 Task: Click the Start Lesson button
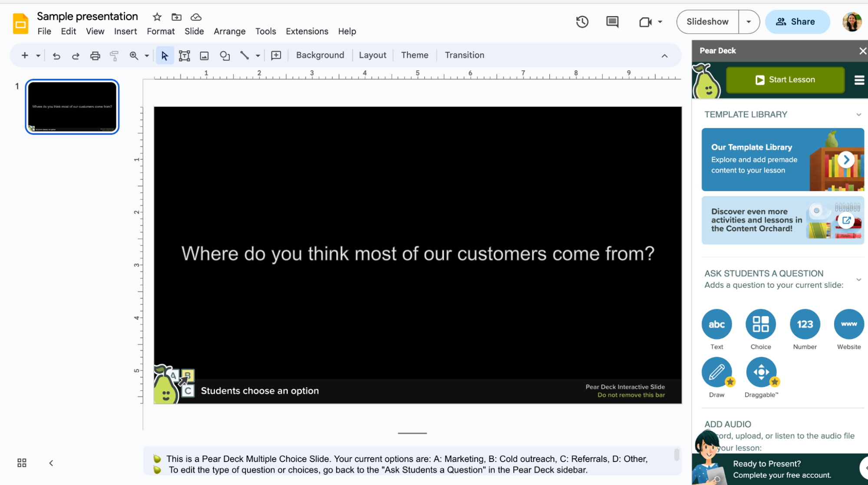coord(785,80)
